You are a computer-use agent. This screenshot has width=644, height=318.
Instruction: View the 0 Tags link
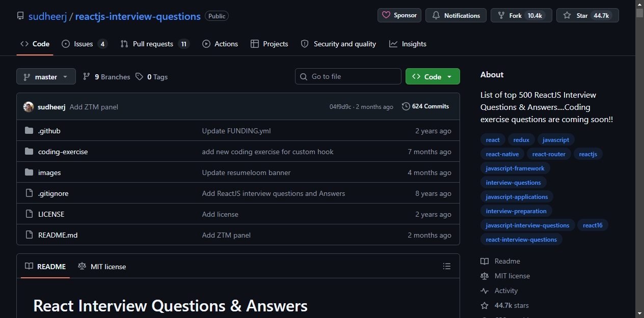tap(151, 77)
